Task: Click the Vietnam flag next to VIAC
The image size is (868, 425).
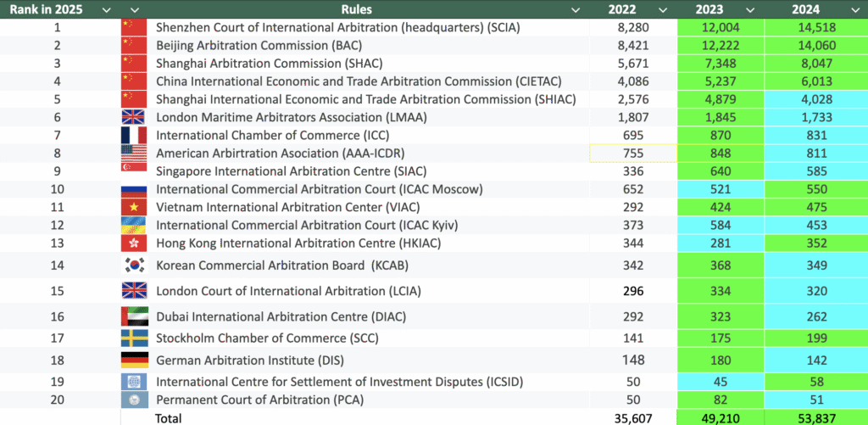Action: (134, 207)
